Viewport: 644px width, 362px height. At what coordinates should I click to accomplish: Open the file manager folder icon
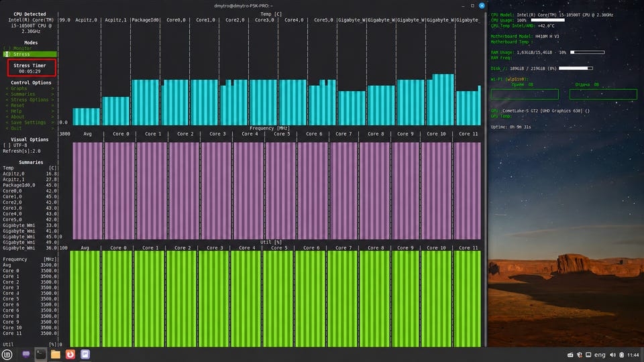56,354
